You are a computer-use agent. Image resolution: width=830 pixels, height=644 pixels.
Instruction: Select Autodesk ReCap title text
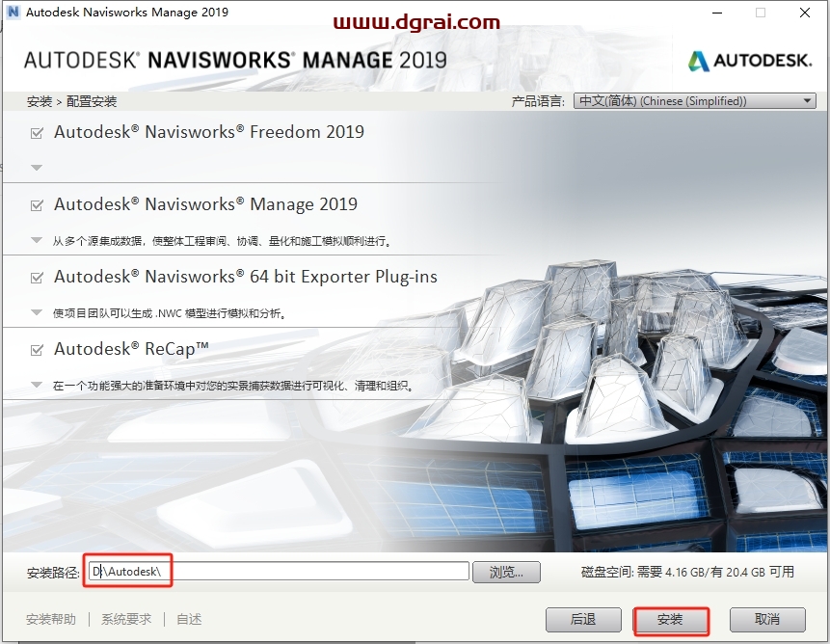pos(132,349)
